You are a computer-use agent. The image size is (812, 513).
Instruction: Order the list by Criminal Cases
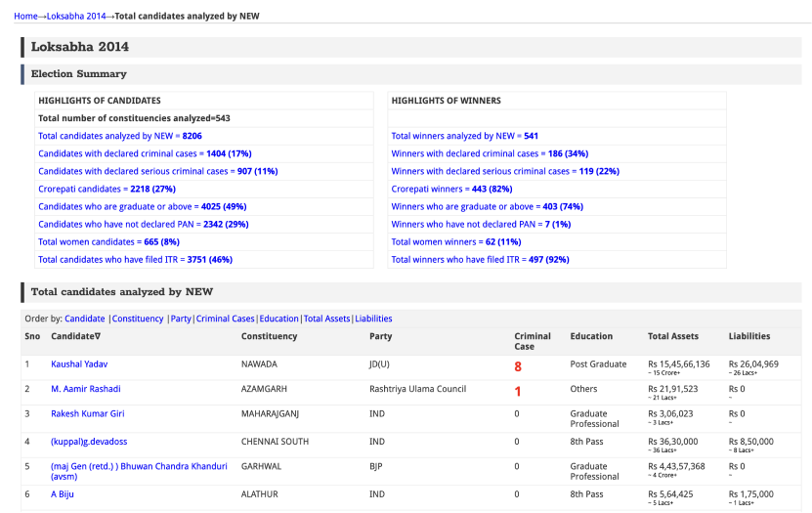tap(225, 319)
